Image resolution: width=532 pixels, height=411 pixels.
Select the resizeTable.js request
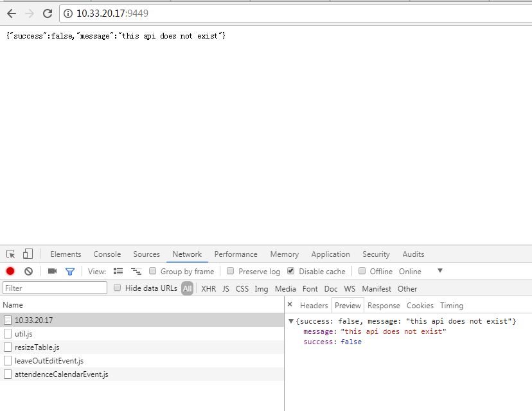(142, 347)
